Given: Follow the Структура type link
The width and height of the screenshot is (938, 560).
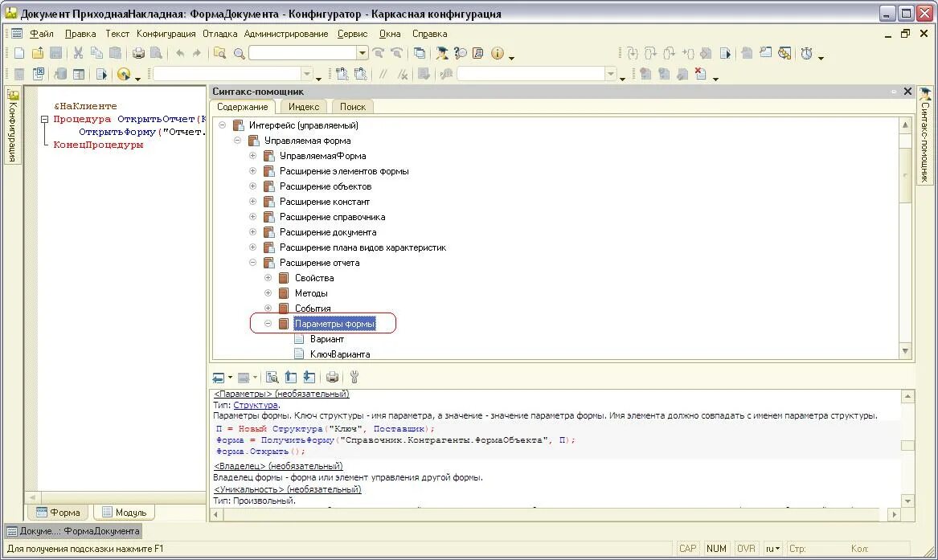Looking at the screenshot, I should pos(256,405).
